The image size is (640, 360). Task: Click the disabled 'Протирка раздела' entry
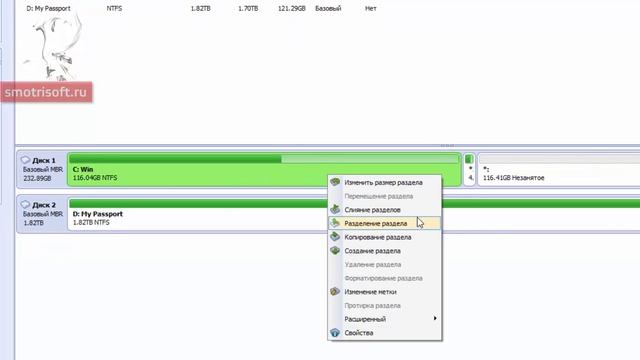point(384,306)
